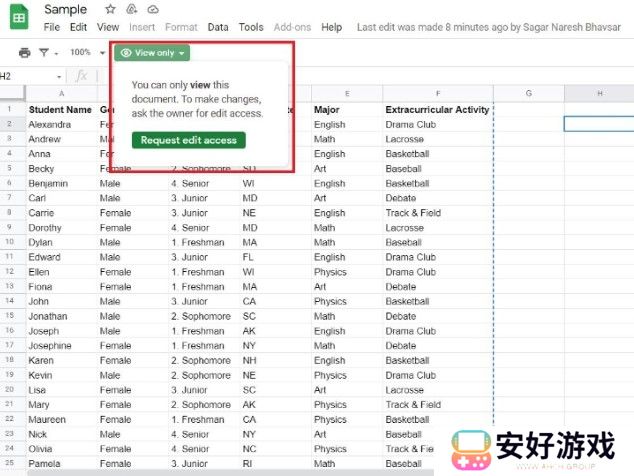Select Edward's FL state cell
The width and height of the screenshot is (634, 476).
pyautogui.click(x=276, y=257)
